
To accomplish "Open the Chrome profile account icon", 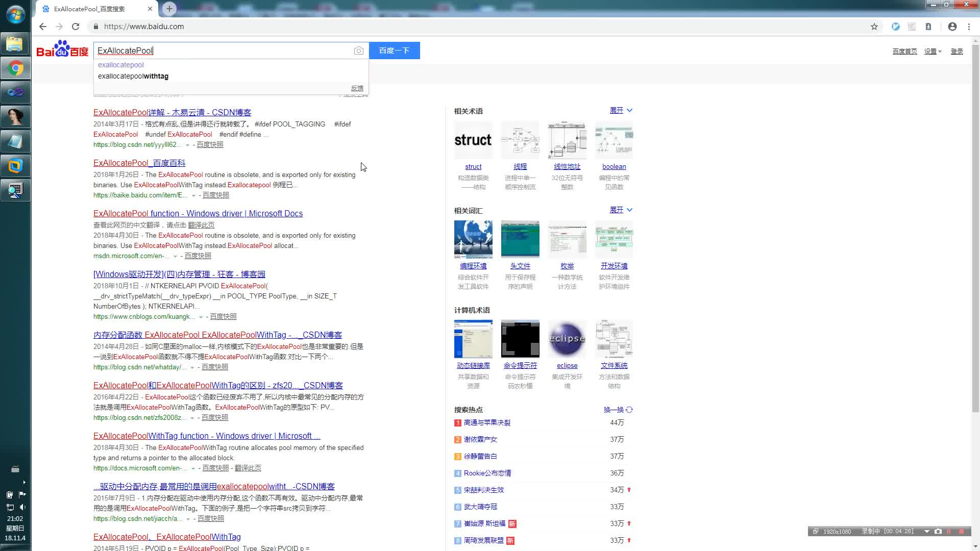I will (952, 27).
